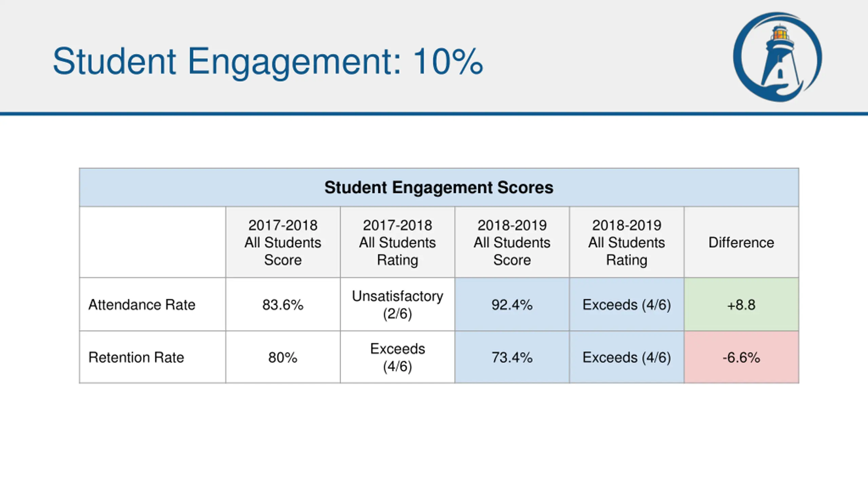Click the Retention Rate 2017-2018 "Exceeds (4/6)" cell
This screenshot has height=488, width=868.
[x=397, y=358]
